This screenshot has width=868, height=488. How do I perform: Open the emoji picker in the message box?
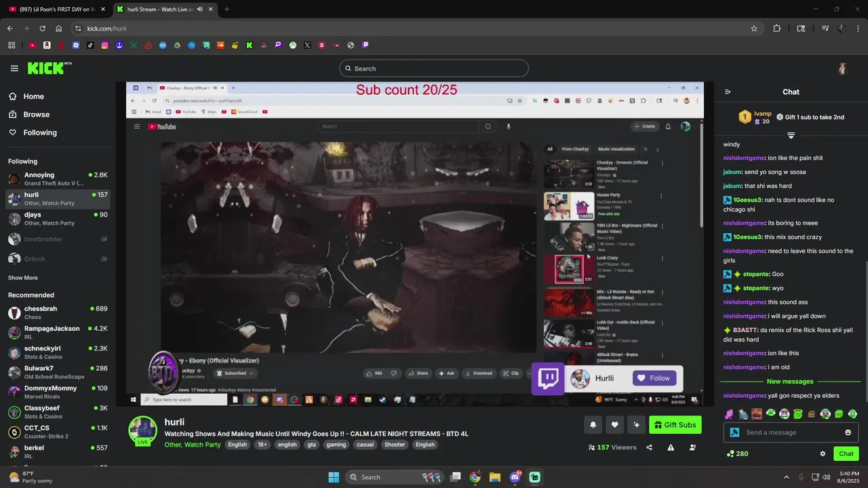[848, 432]
